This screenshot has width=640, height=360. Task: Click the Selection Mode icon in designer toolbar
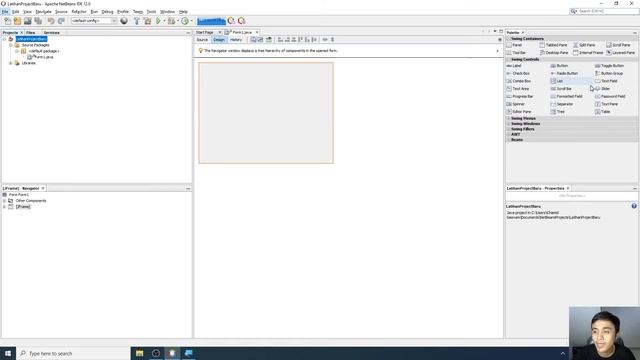click(x=253, y=40)
